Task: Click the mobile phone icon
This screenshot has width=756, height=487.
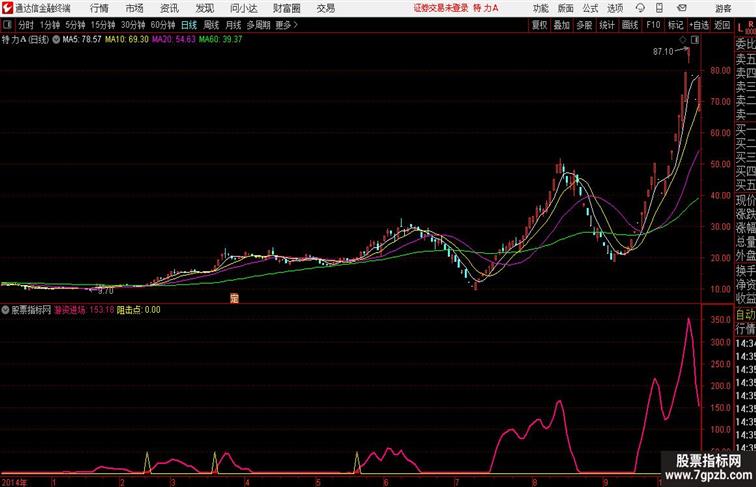Action: click(x=659, y=8)
